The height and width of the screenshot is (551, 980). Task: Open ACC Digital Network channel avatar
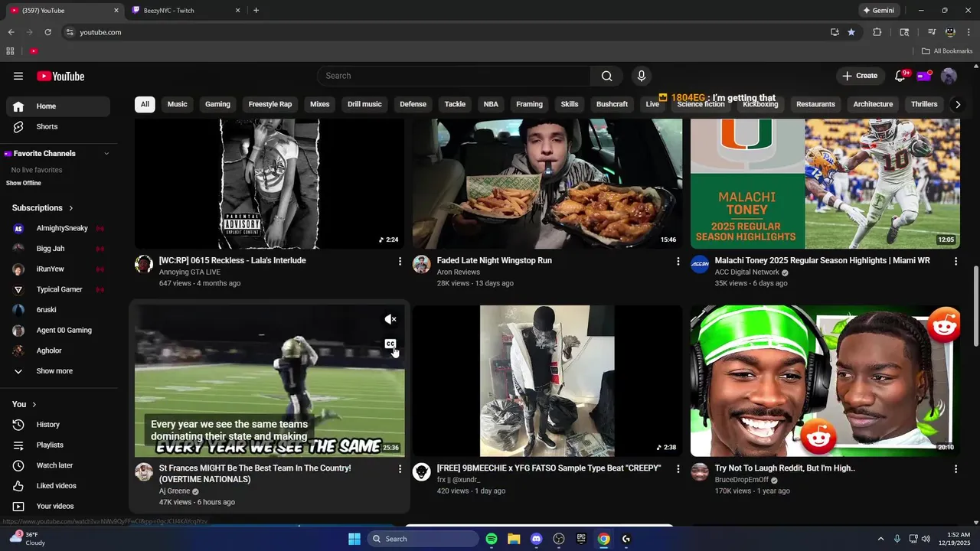700,265
